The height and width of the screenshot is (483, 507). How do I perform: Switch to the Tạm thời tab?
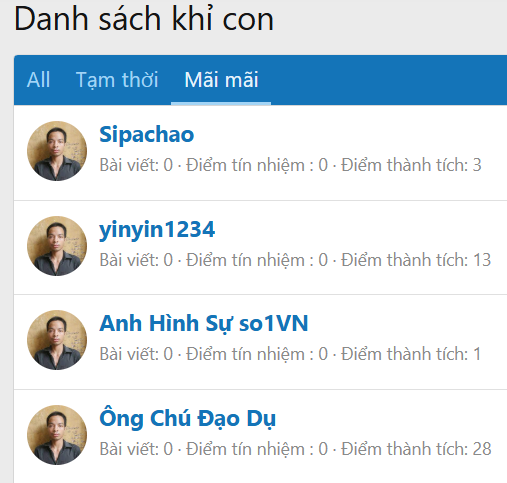pos(117,80)
